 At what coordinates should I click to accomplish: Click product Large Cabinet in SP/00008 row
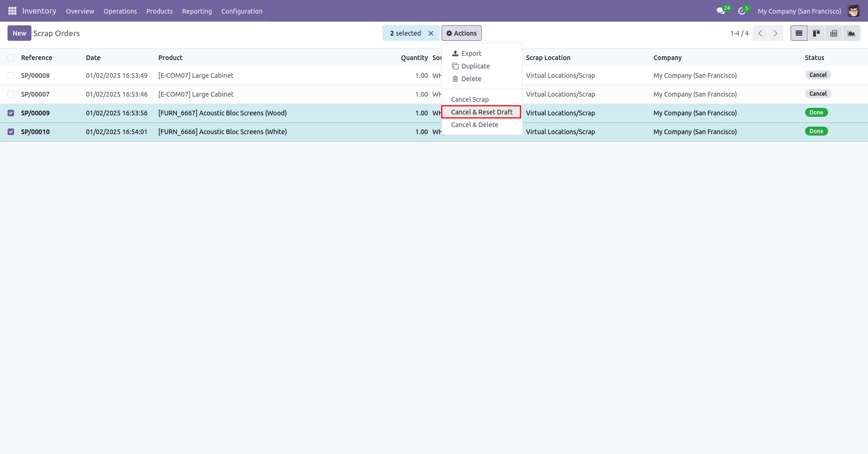196,76
